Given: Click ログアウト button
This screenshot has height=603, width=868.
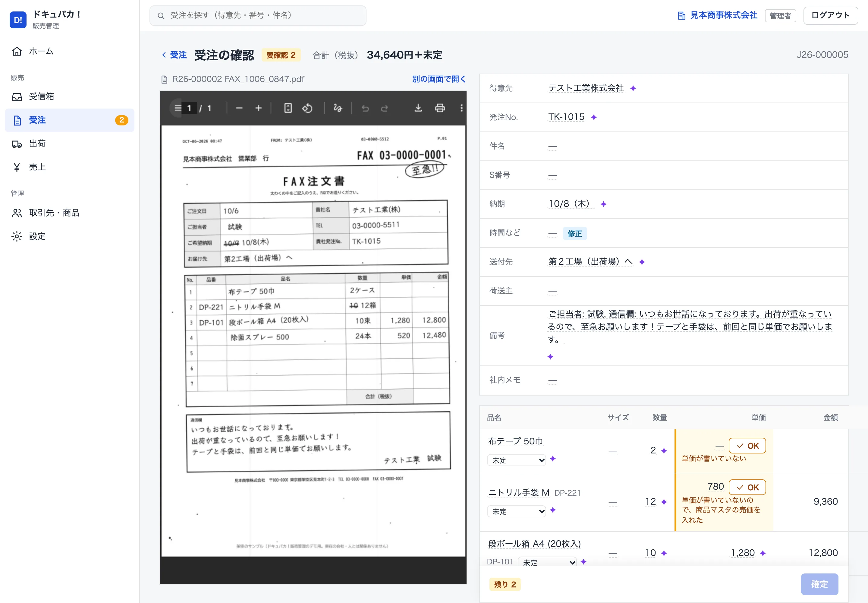Looking at the screenshot, I should [x=830, y=15].
